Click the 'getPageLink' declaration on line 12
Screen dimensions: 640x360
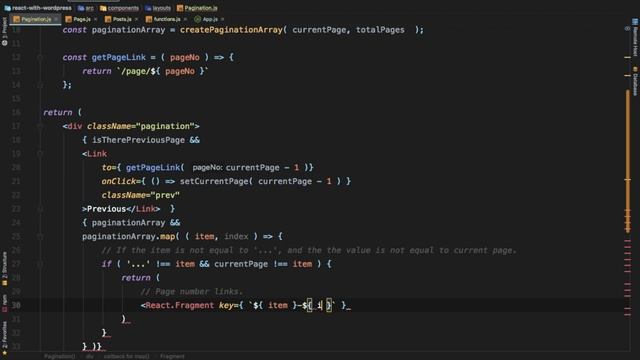118,58
